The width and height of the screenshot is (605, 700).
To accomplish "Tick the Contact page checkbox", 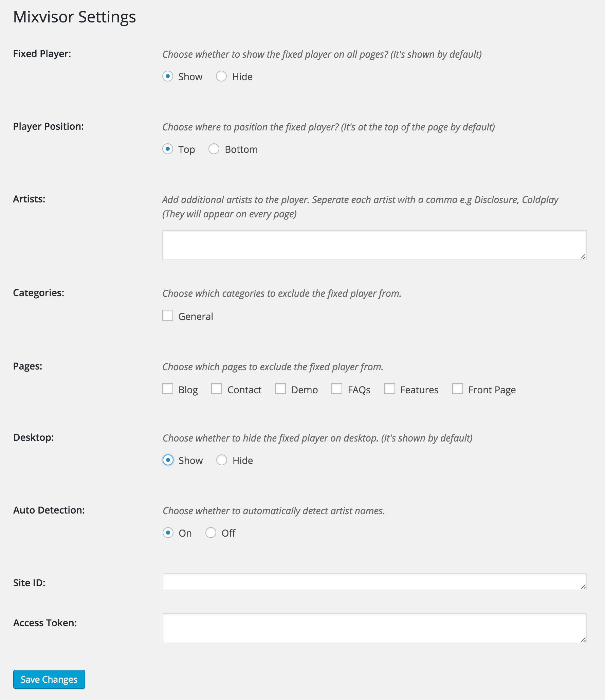I will tap(217, 389).
